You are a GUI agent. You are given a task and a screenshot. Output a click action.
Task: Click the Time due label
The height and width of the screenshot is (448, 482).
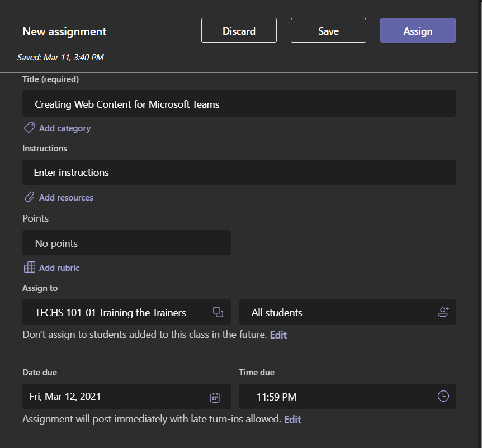pos(257,373)
